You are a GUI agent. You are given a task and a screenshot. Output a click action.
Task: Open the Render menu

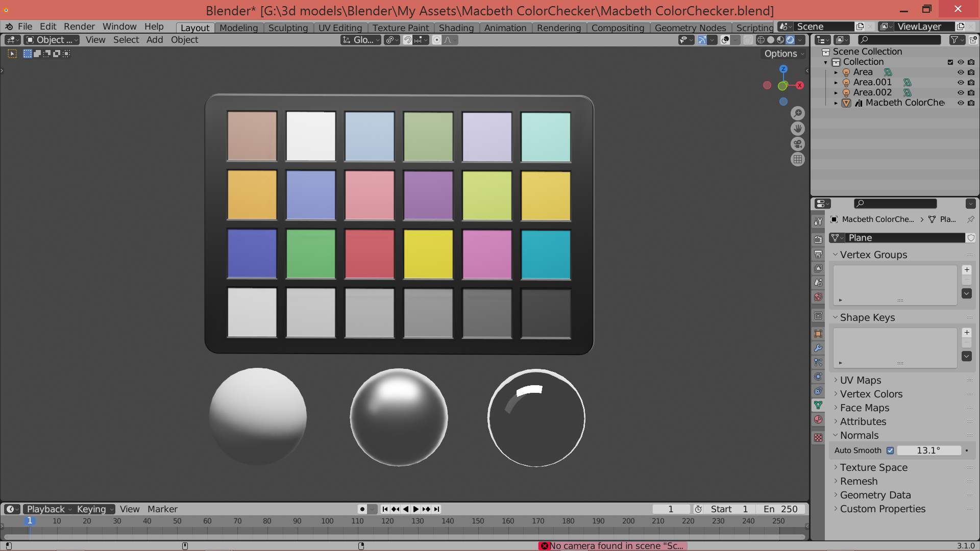click(x=79, y=27)
